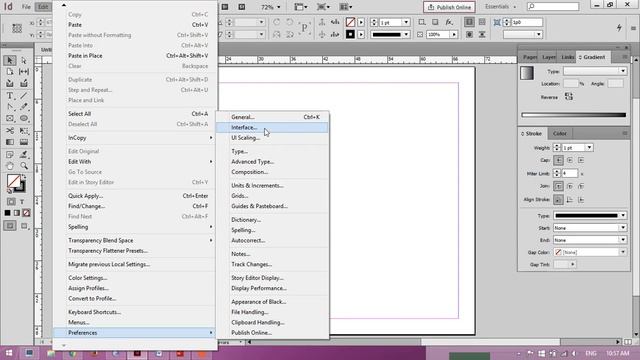Choose Guides & Pasteboard... preference
Screen dimensions: 640x360
coord(272,206)
